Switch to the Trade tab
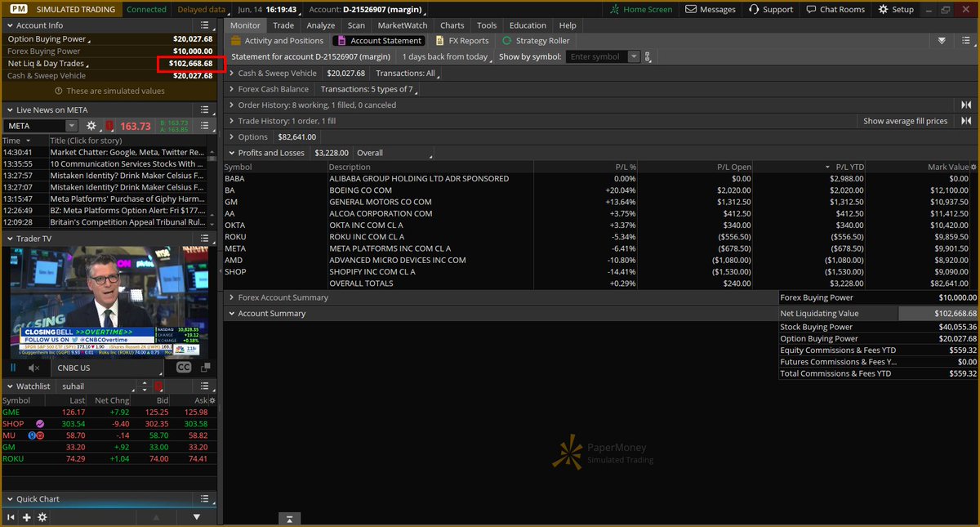Image resolution: width=980 pixels, height=527 pixels. point(283,25)
